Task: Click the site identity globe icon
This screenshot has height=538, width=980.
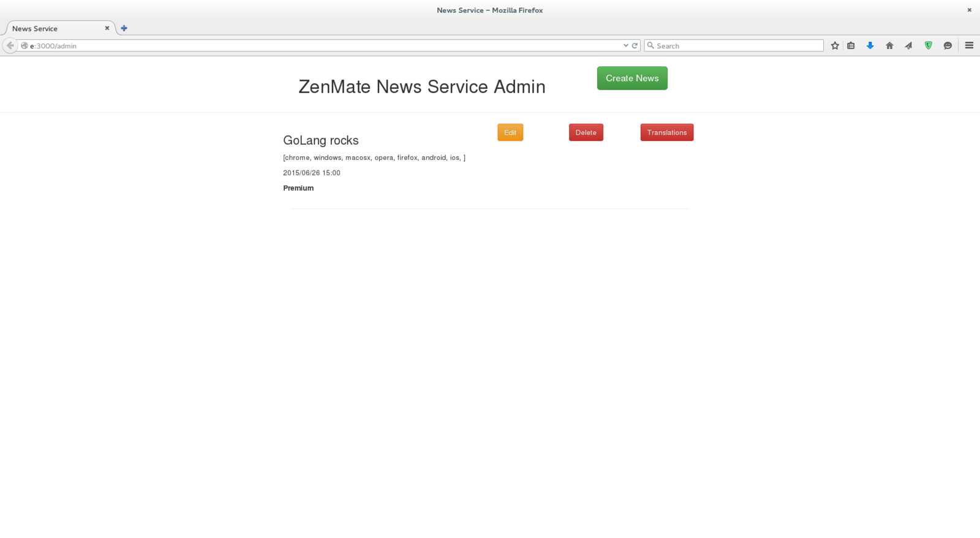Action: coord(24,46)
